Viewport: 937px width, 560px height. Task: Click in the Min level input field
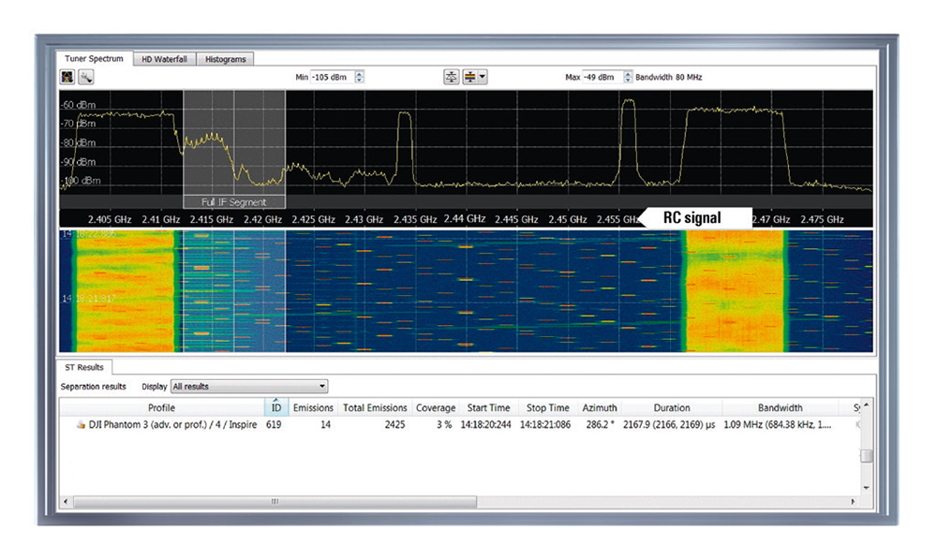332,77
